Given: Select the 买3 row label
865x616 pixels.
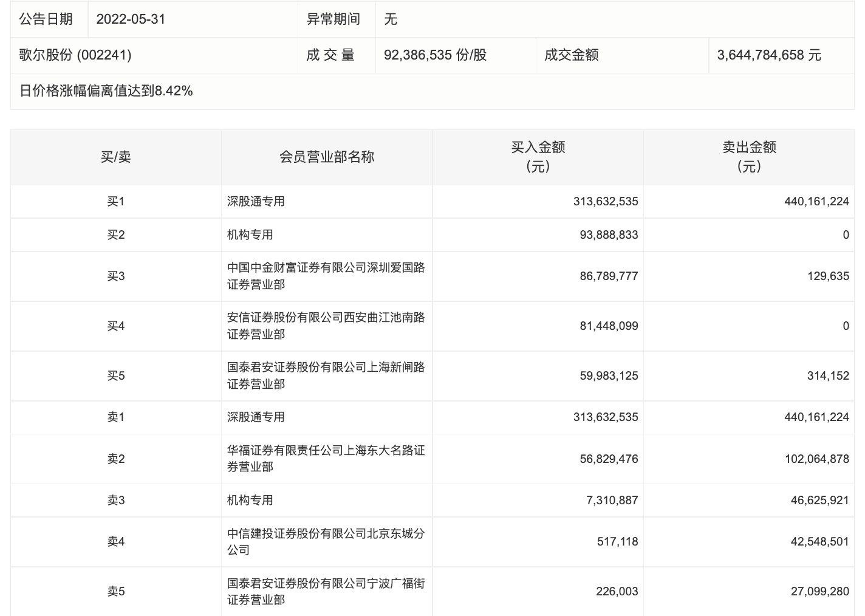Looking at the screenshot, I should (115, 276).
